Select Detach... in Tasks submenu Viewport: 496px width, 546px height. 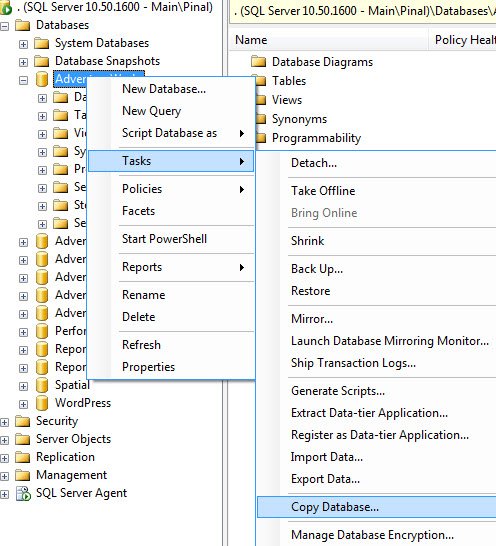click(x=377, y=163)
